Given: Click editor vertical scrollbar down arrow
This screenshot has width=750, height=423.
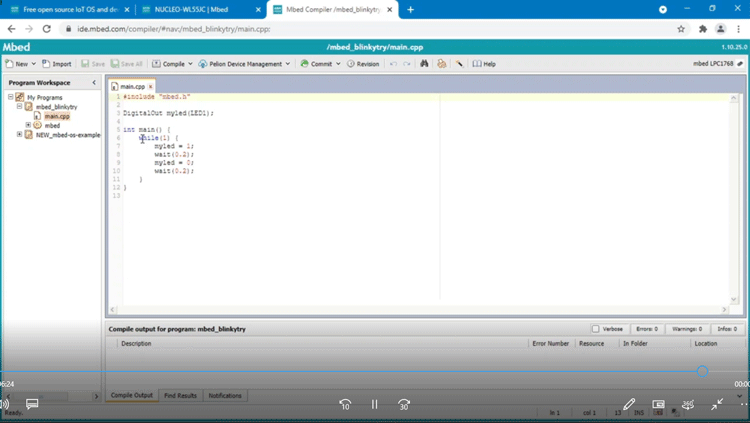Looking at the screenshot, I should pyautogui.click(x=734, y=300).
